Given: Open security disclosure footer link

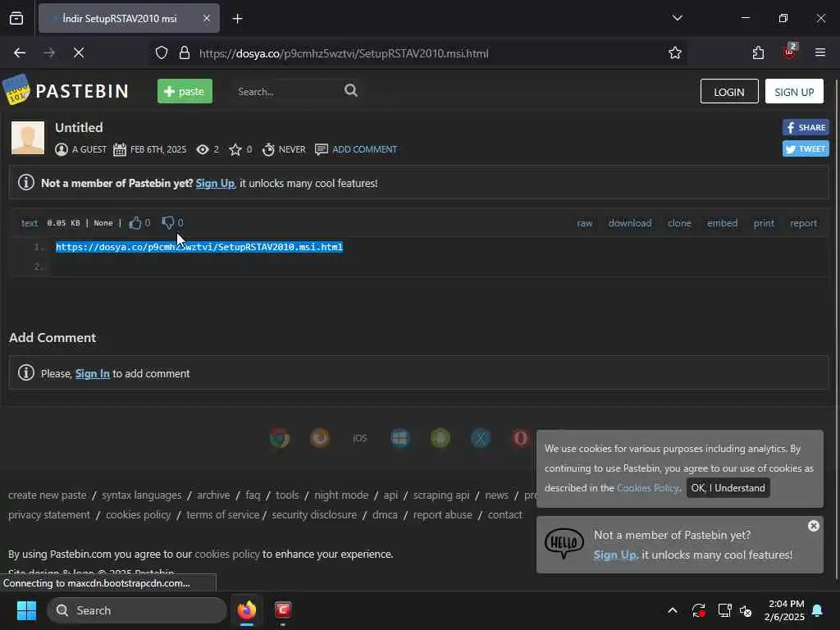Looking at the screenshot, I should point(314,515).
